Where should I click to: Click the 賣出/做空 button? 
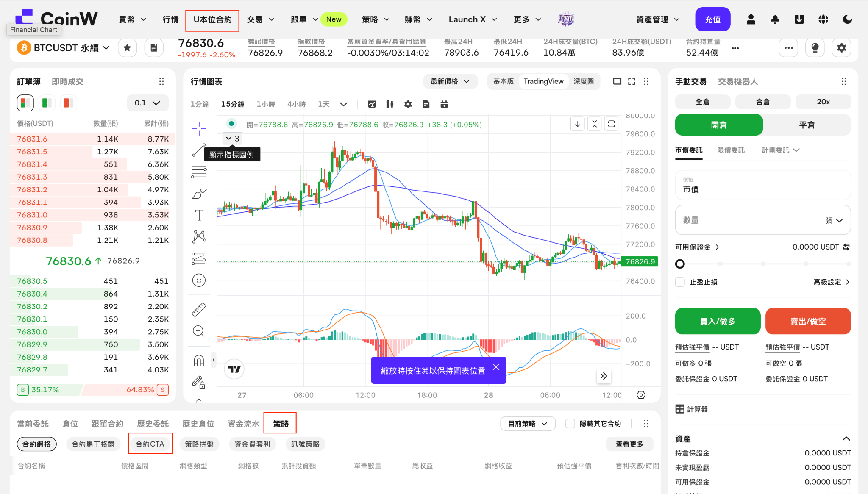click(808, 321)
